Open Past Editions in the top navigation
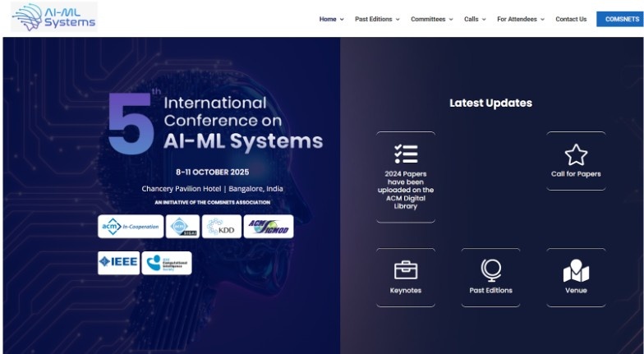 (373, 19)
